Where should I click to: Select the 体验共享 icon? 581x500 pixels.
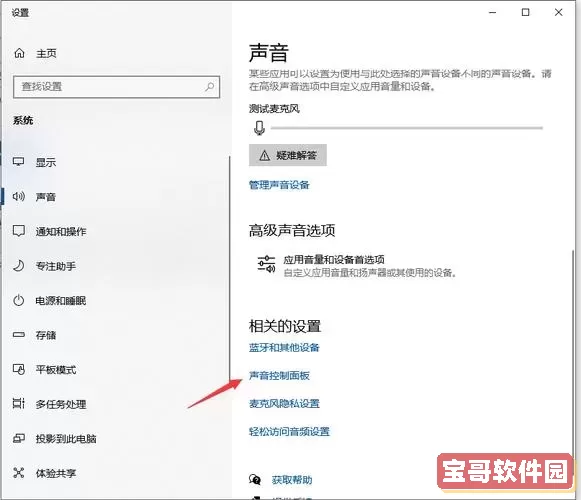click(19, 473)
